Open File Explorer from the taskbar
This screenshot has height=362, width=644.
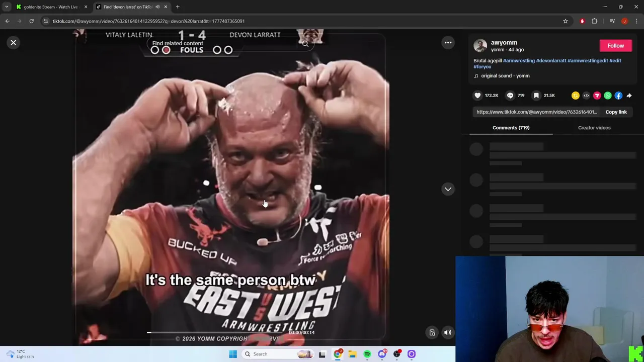(x=352, y=354)
